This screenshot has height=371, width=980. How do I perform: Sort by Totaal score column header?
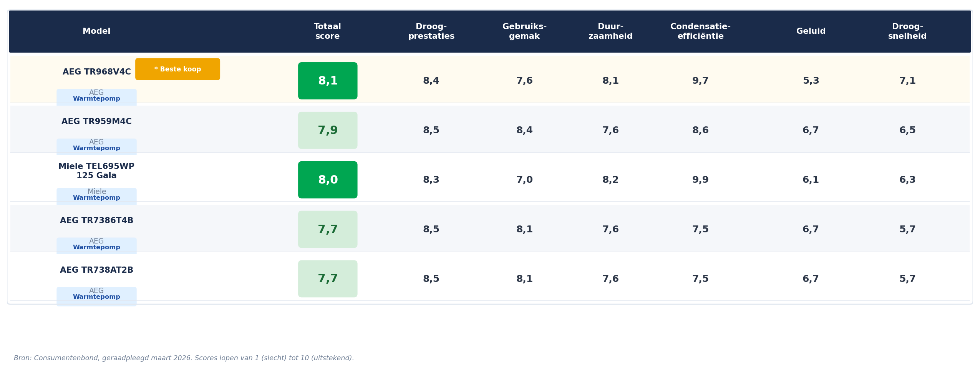click(327, 31)
